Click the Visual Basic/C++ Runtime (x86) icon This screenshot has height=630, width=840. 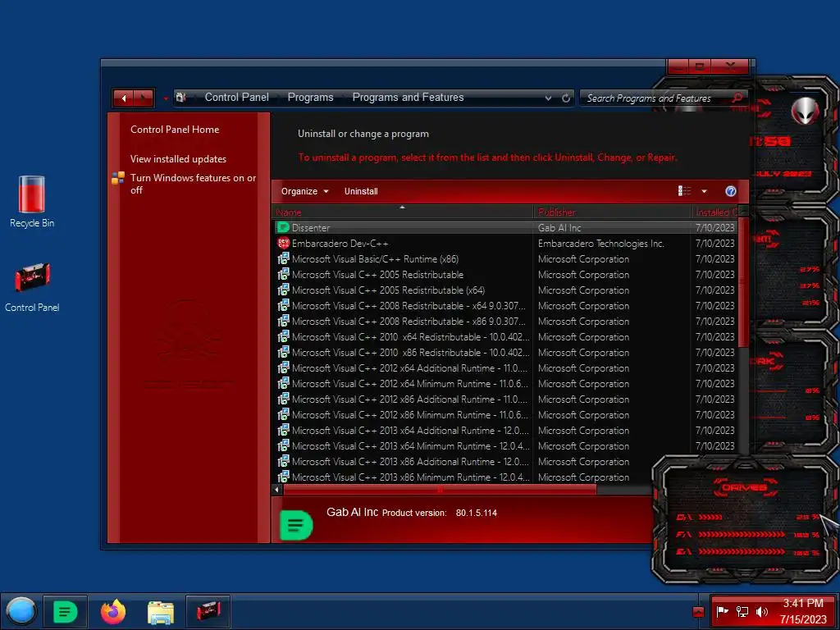283,258
